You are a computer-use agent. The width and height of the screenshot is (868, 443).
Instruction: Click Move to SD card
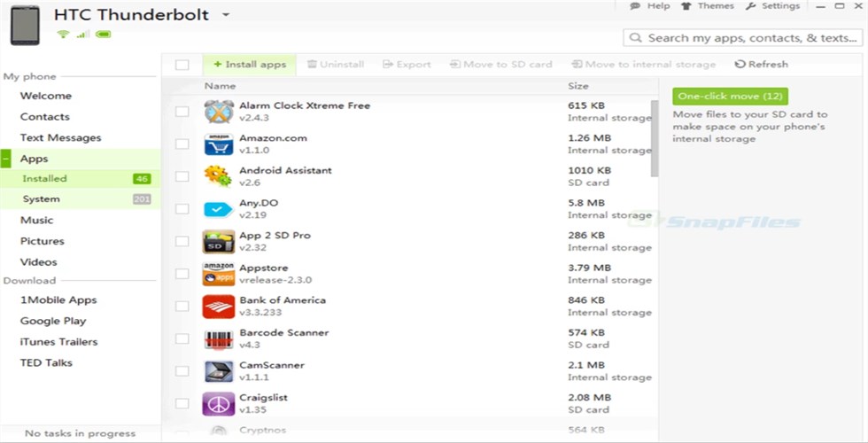click(x=501, y=64)
